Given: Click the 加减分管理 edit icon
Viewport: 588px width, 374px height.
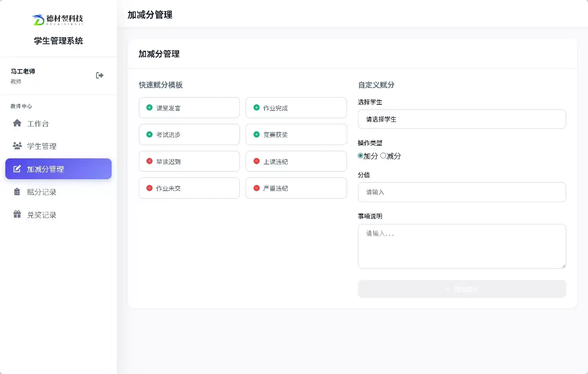Looking at the screenshot, I should 17,169.
